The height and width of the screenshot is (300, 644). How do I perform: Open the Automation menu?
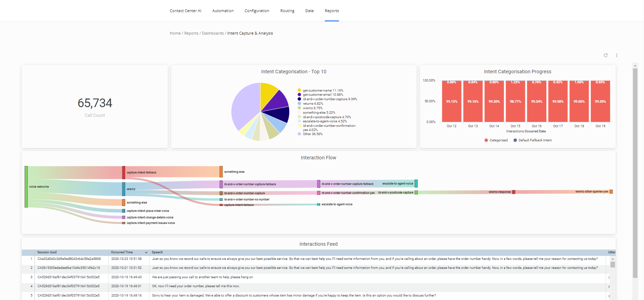(223, 11)
